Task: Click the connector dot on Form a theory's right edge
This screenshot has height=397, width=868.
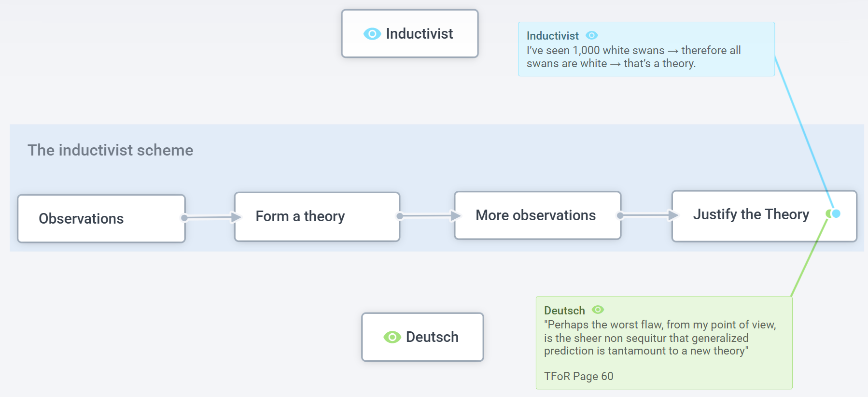Action: coord(399,216)
